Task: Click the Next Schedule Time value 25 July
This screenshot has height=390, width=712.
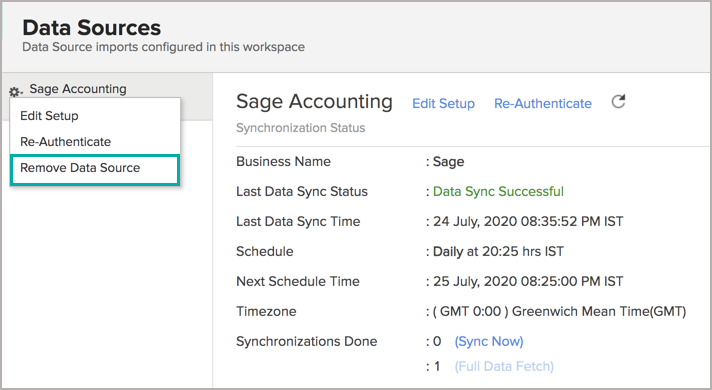Action: 528,281
